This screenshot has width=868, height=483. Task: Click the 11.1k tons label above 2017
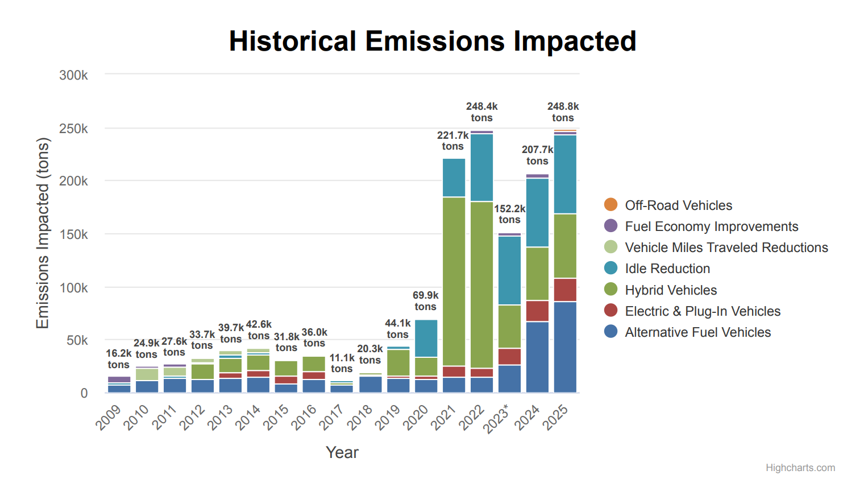point(342,363)
